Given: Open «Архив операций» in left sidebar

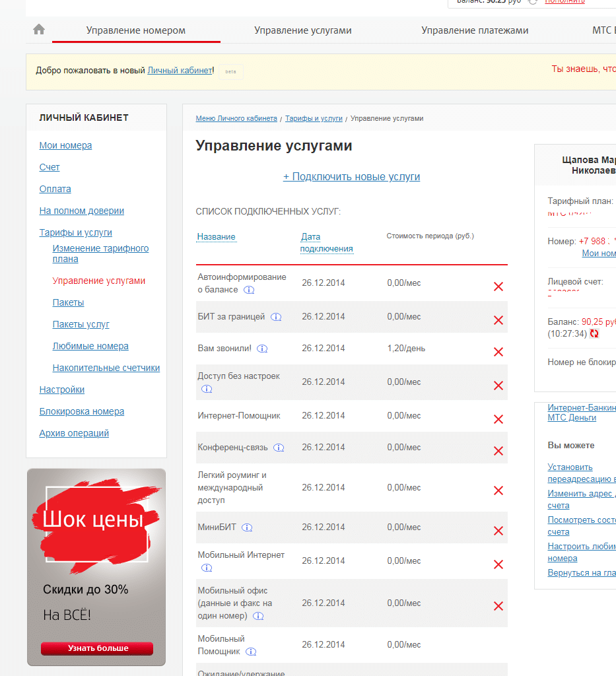Looking at the screenshot, I should (x=74, y=433).
